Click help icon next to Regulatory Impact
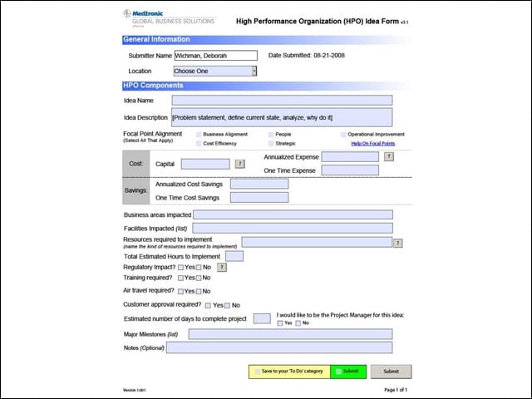532x399 pixels. pos(222,267)
